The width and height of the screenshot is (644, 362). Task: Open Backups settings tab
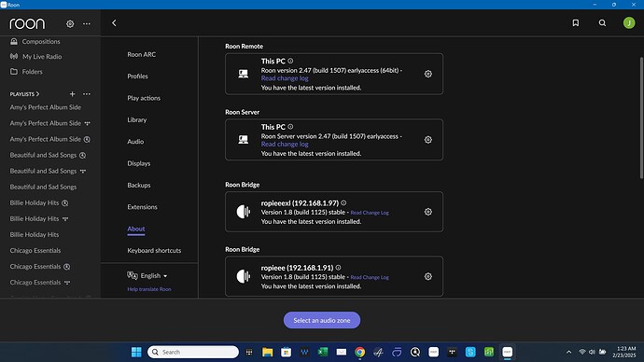coord(139,185)
